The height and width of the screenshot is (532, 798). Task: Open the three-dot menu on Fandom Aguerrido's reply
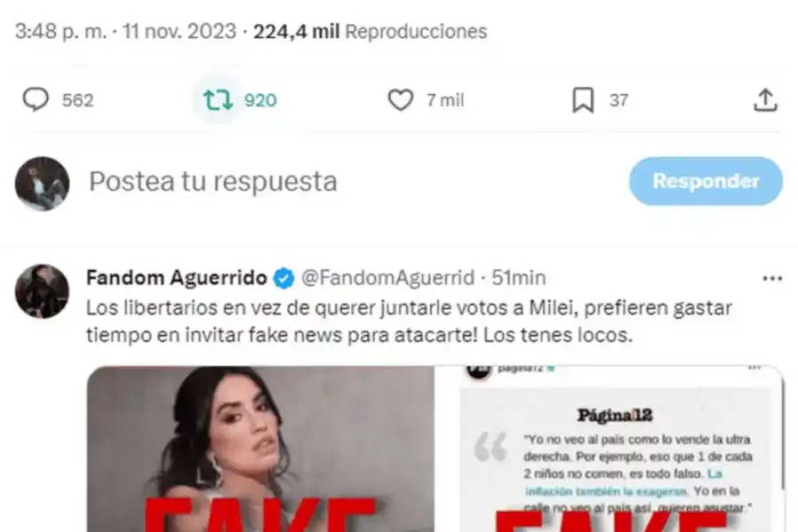click(772, 278)
